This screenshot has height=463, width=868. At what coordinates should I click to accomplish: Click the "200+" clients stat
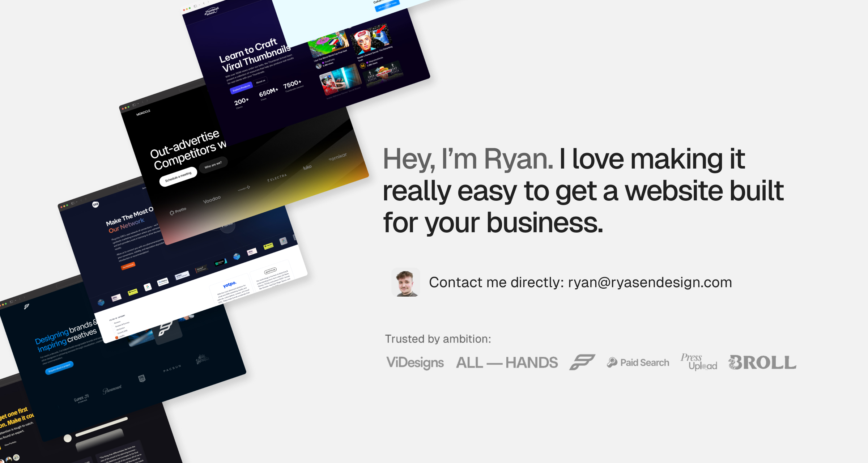point(241,102)
